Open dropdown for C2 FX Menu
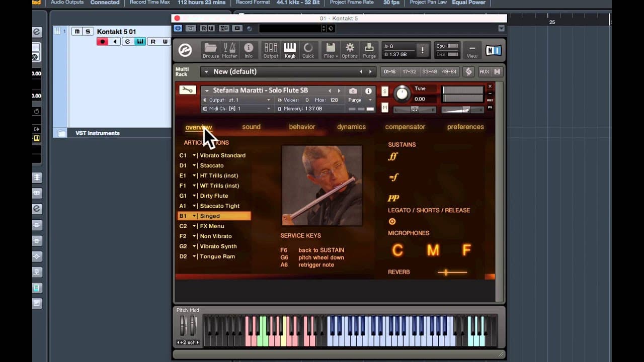 point(194,226)
